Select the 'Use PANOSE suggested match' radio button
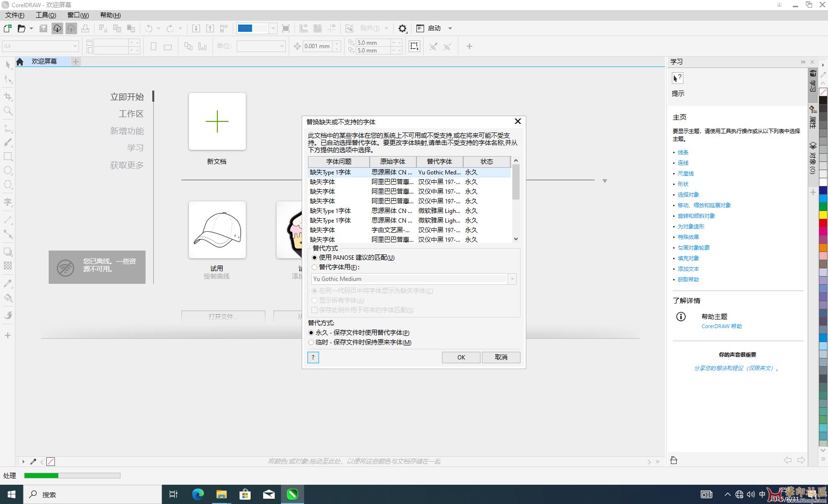The width and height of the screenshot is (828, 504). (315, 258)
